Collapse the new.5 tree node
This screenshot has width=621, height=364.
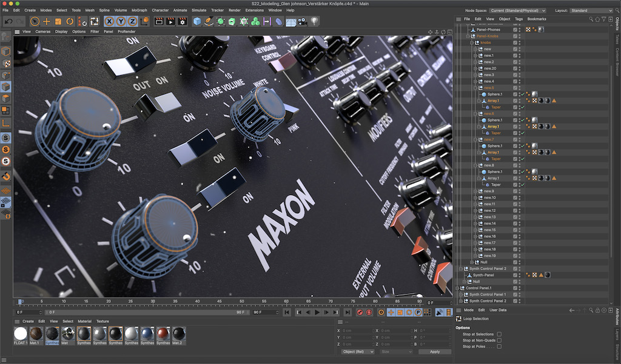click(x=475, y=88)
